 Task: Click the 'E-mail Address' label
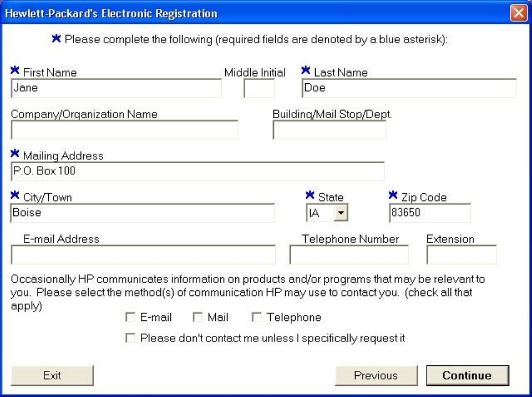[x=61, y=239]
